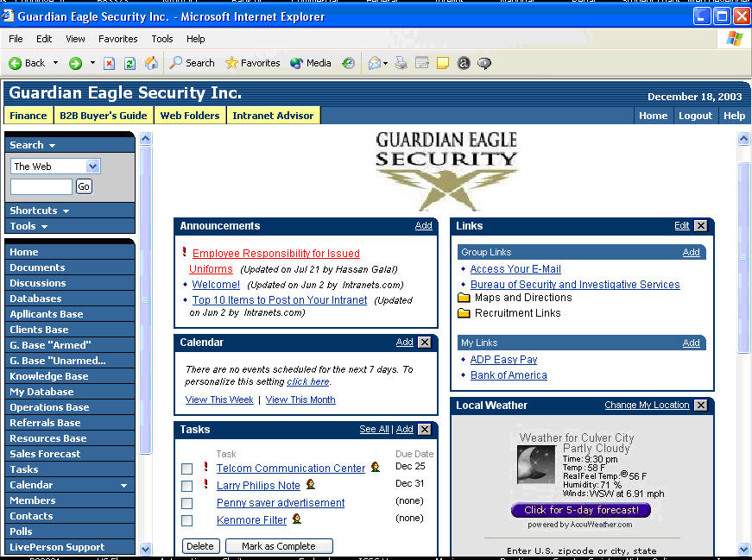The width and height of the screenshot is (752, 560).
Task: Tick the Larry Philips Note checkbox
Action: (x=186, y=486)
